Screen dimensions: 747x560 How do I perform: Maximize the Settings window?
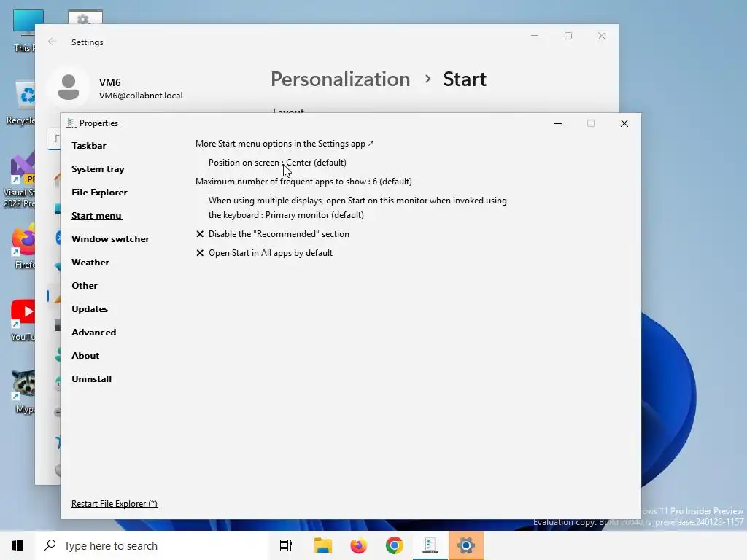[x=568, y=36]
